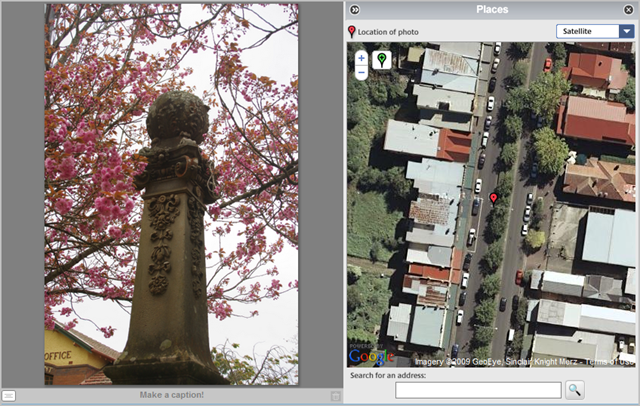Collapse the Places panel with double-arrow icon

355,10
